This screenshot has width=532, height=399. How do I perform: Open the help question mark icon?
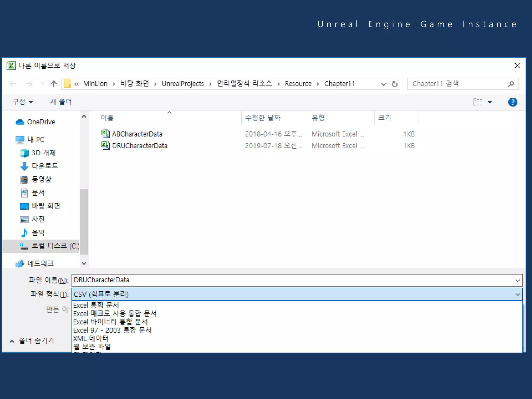click(512, 102)
